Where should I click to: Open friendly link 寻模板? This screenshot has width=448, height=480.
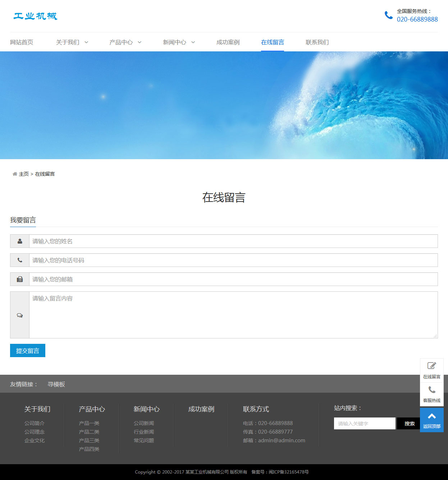point(56,384)
